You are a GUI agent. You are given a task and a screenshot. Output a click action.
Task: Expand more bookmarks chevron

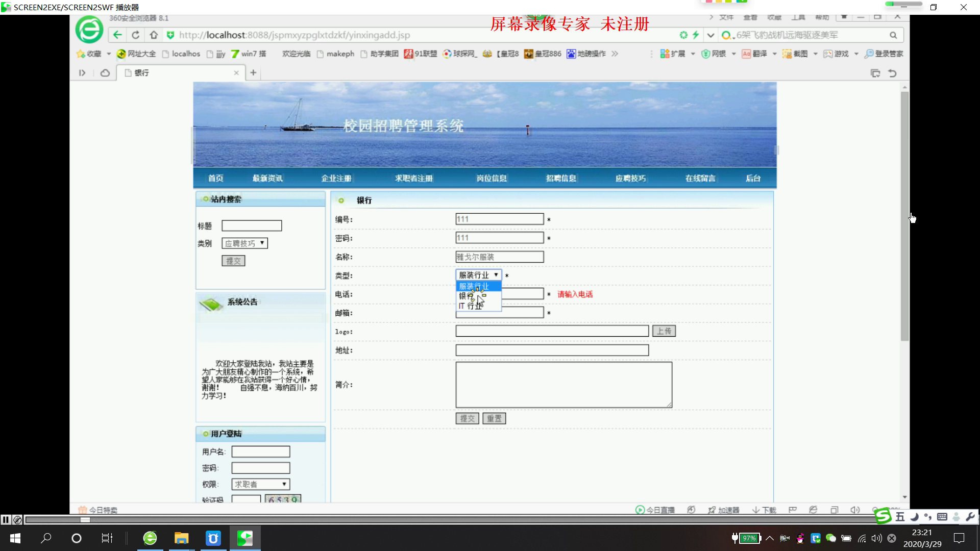[x=615, y=54]
